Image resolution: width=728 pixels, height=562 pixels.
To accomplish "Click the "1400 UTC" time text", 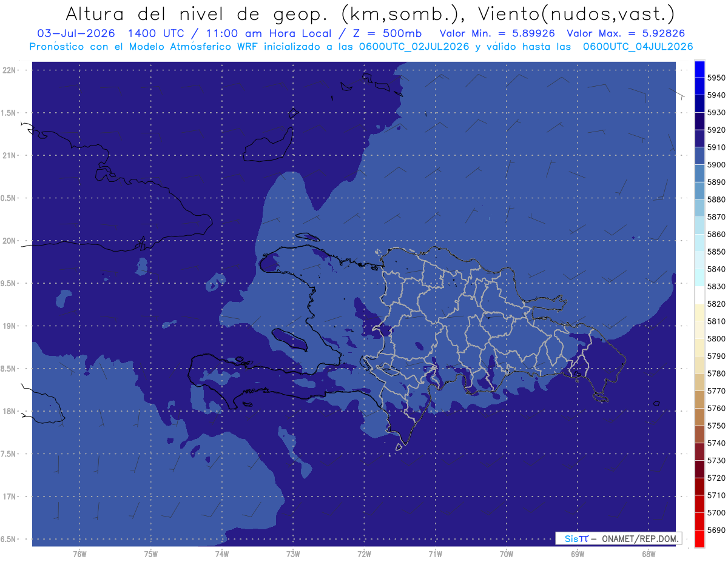I will click(156, 34).
